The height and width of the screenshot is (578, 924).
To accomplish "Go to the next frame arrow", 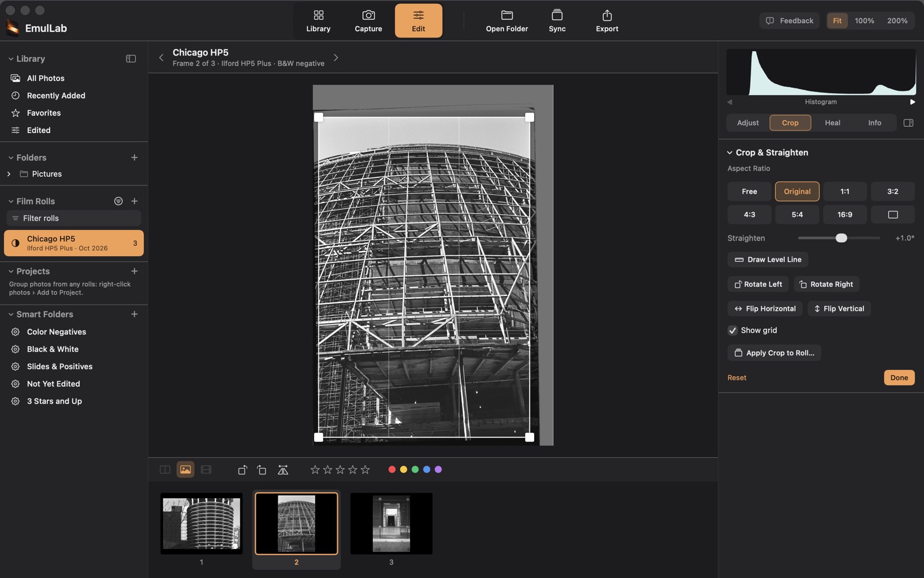I will (336, 57).
